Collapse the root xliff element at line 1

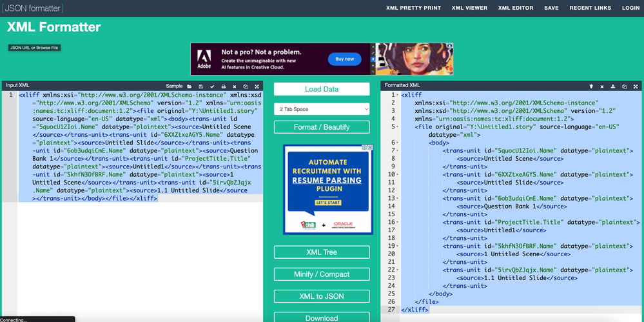(397, 95)
